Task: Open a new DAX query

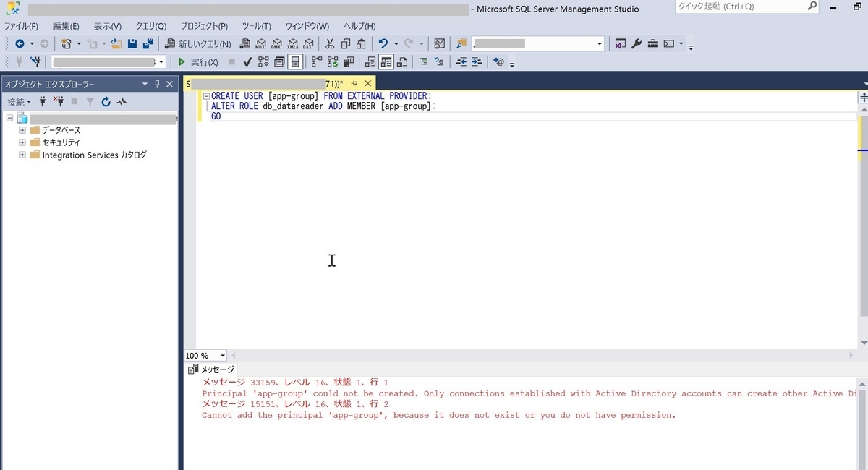Action: pos(308,43)
